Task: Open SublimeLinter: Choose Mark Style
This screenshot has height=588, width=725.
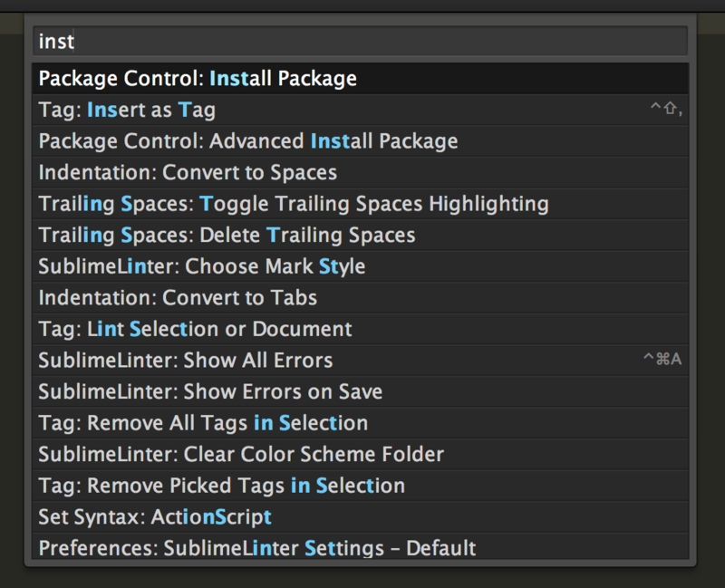Action: coord(202,266)
